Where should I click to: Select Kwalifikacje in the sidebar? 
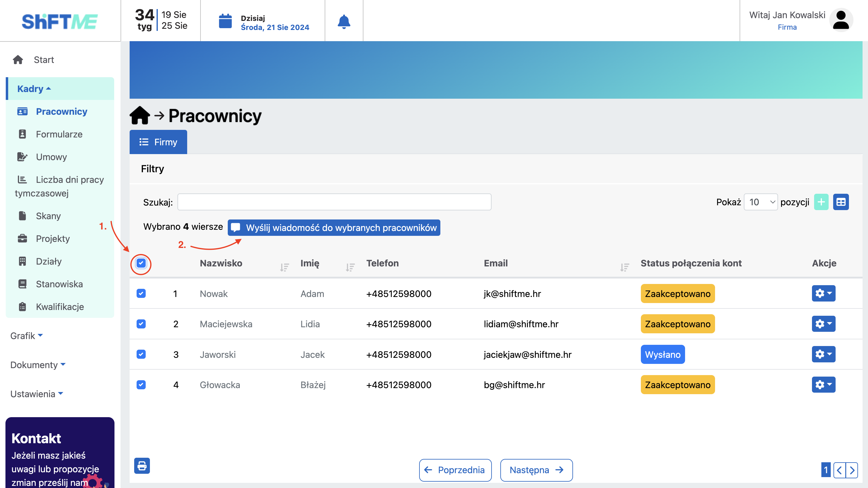tap(60, 307)
